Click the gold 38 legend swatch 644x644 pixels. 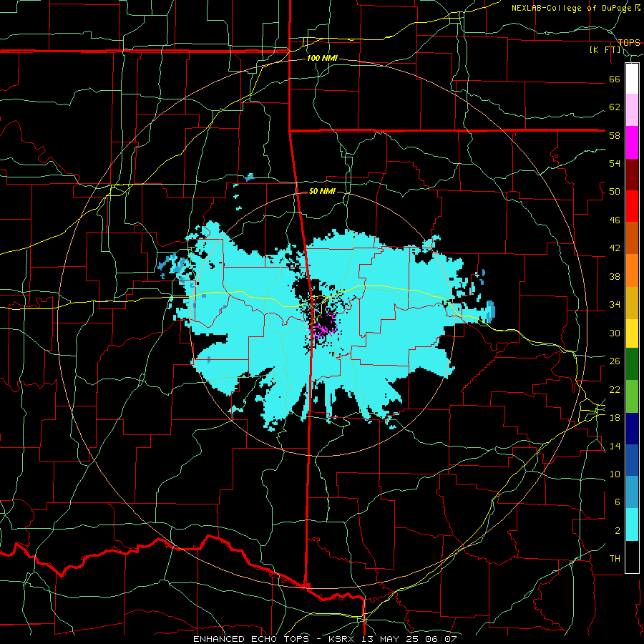(x=632, y=303)
